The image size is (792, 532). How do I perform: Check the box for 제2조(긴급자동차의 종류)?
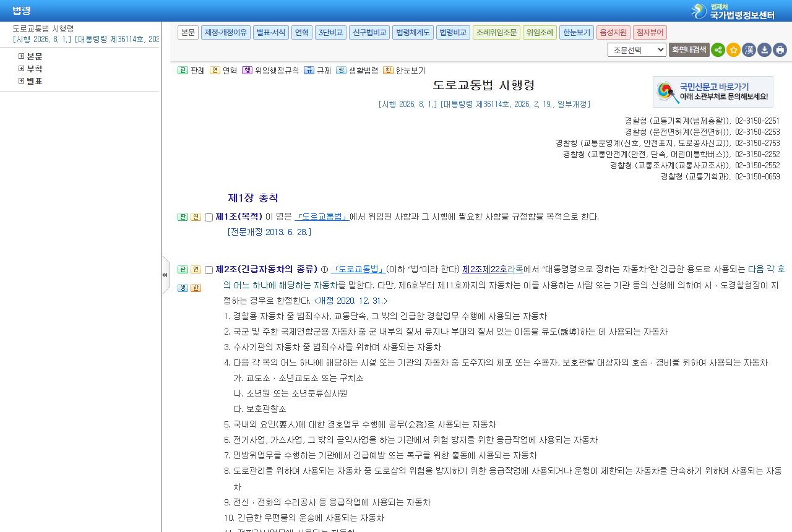(x=209, y=270)
